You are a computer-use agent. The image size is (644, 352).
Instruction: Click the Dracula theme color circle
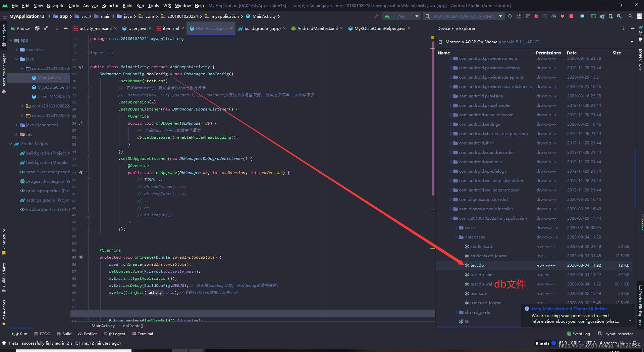click(554, 343)
